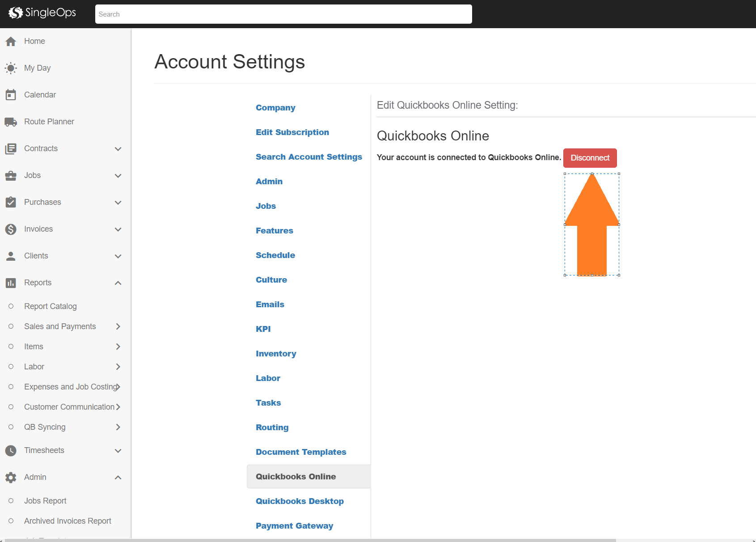The image size is (756, 542).
Task: Click the Clients person icon
Action: click(11, 256)
